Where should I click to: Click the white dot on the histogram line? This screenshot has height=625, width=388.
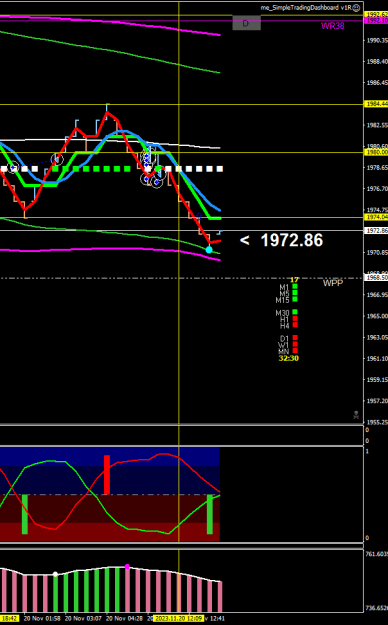(55, 574)
